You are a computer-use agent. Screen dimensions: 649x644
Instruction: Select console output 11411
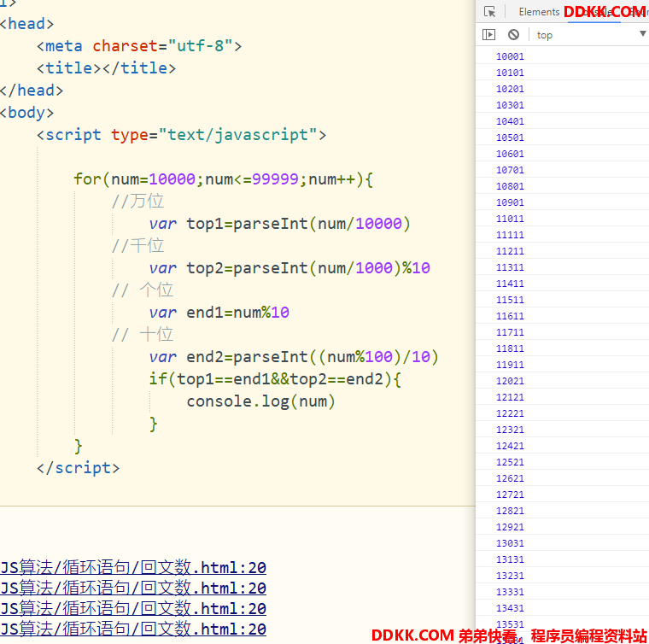pyautogui.click(x=510, y=284)
